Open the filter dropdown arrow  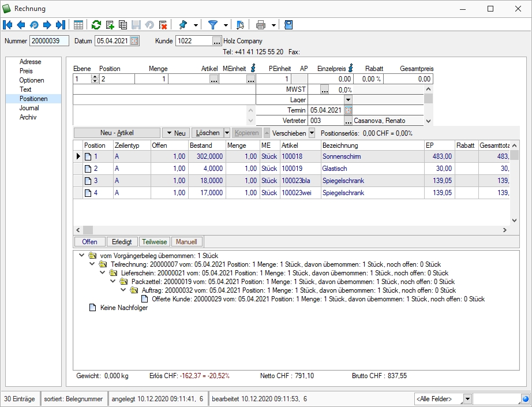[226, 25]
